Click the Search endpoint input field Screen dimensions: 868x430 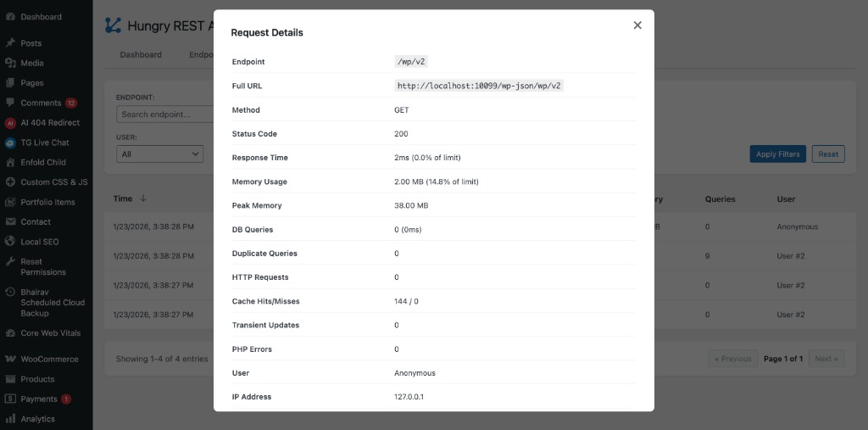(x=164, y=114)
